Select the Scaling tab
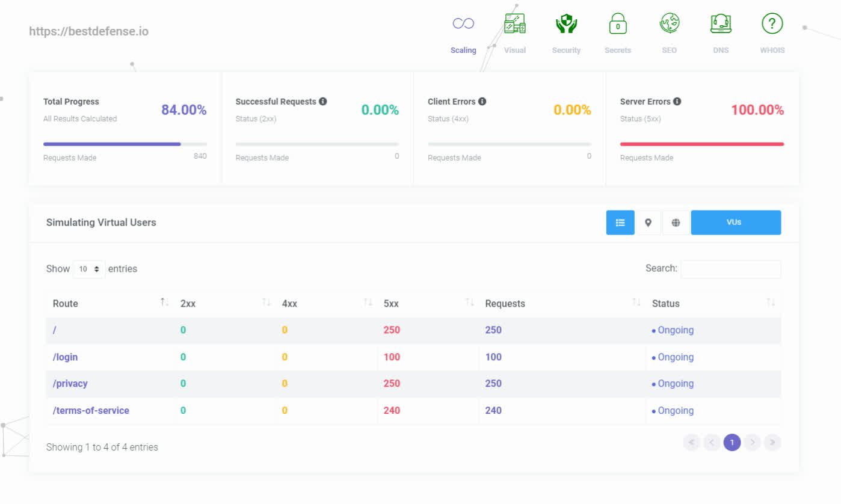841x504 pixels. [x=463, y=33]
